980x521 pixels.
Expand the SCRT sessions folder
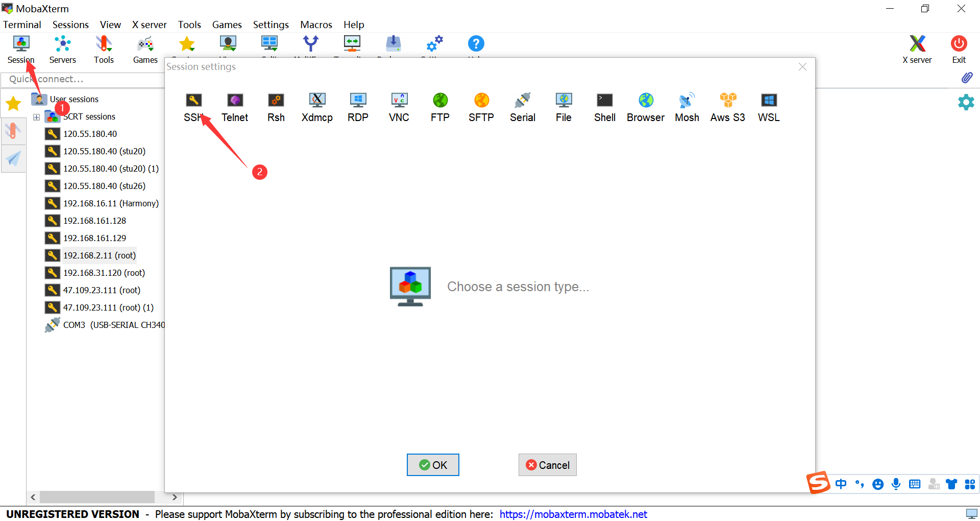pyautogui.click(x=37, y=117)
